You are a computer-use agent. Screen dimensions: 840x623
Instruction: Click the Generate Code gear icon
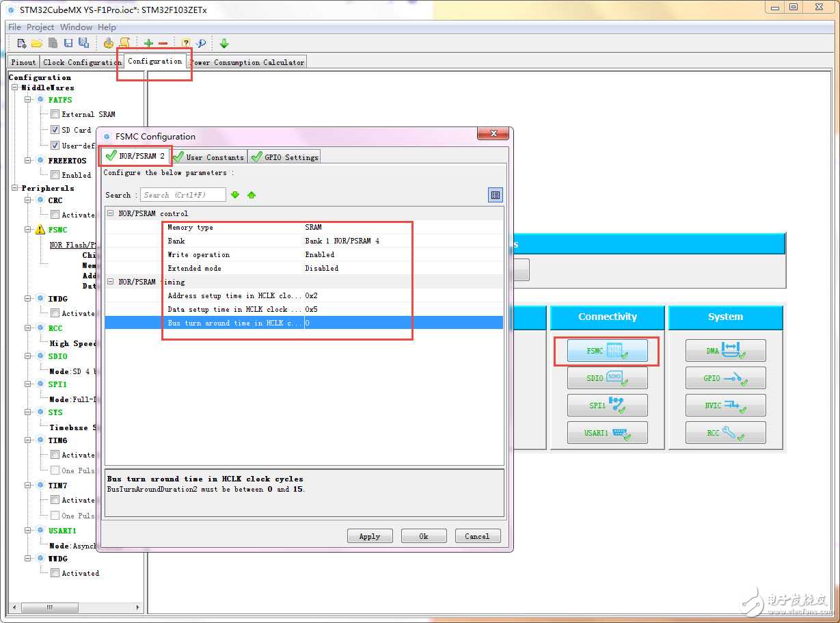pos(109,43)
